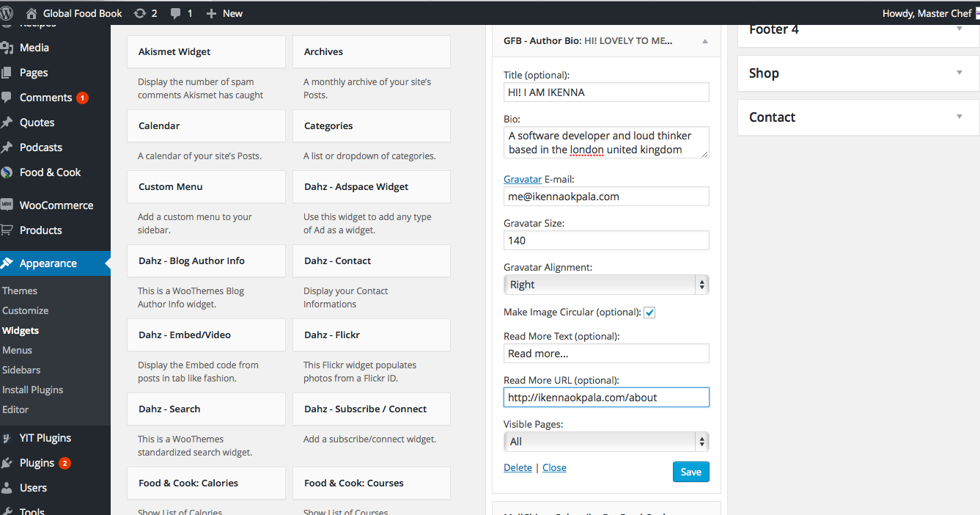
Task: Expand the Contact widget area
Action: click(959, 117)
